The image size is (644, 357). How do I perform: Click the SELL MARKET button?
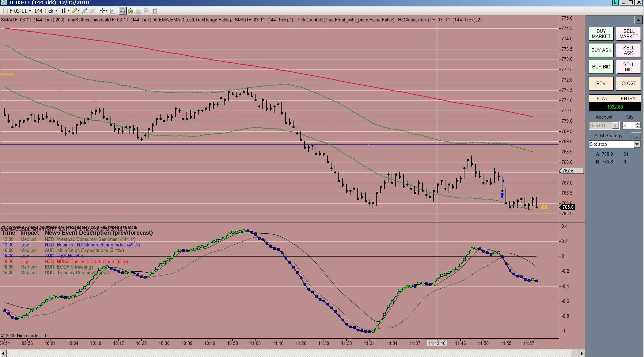[628, 34]
